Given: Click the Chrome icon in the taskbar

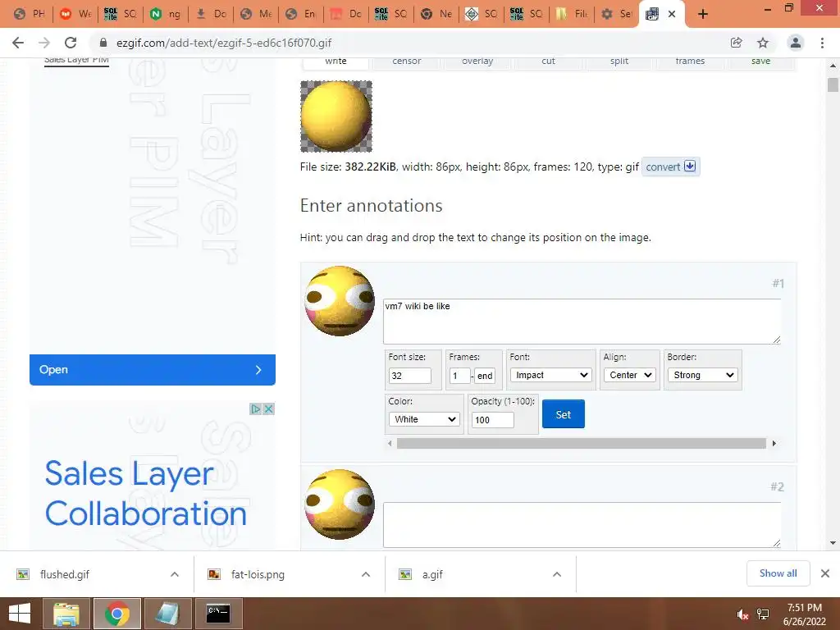Looking at the screenshot, I should click(x=116, y=614).
